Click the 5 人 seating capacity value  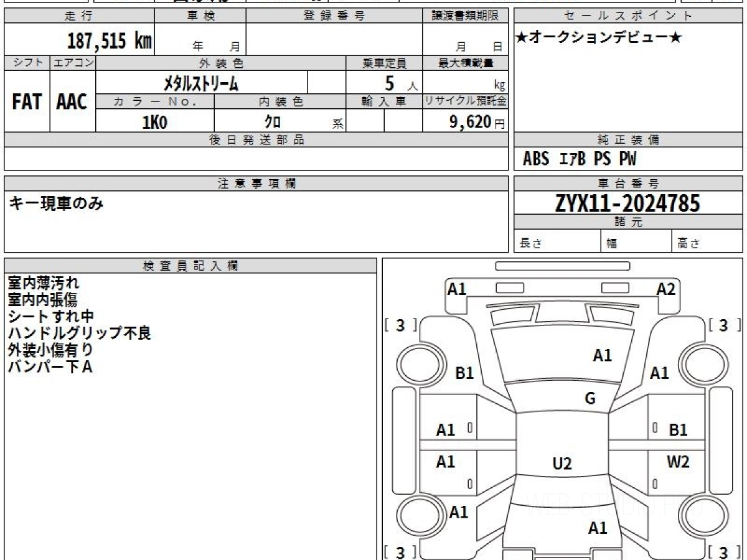point(400,83)
